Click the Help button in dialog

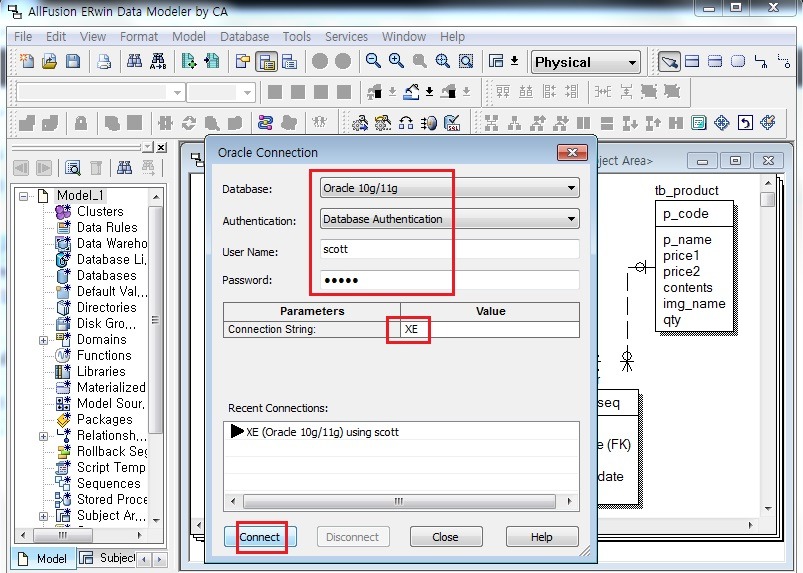(x=541, y=537)
